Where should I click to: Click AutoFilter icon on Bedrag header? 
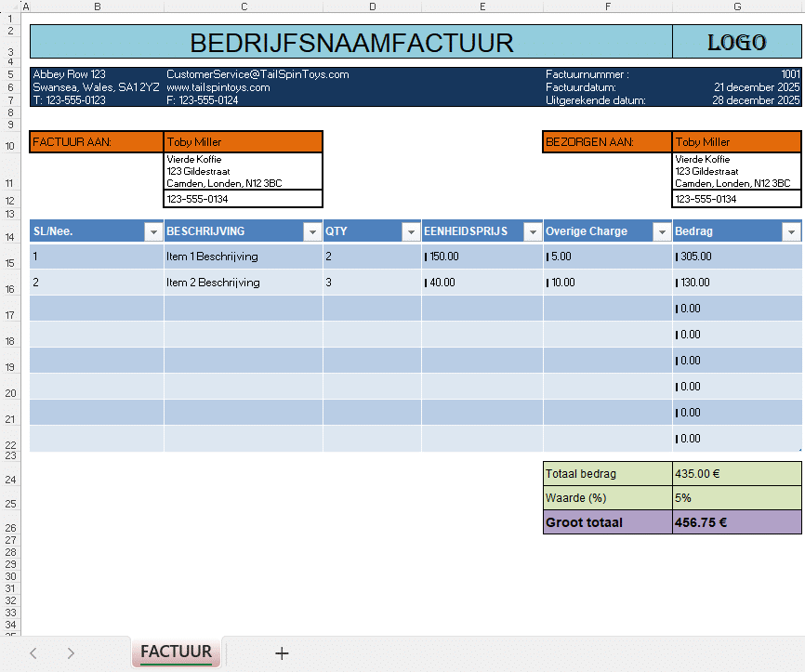(x=791, y=231)
